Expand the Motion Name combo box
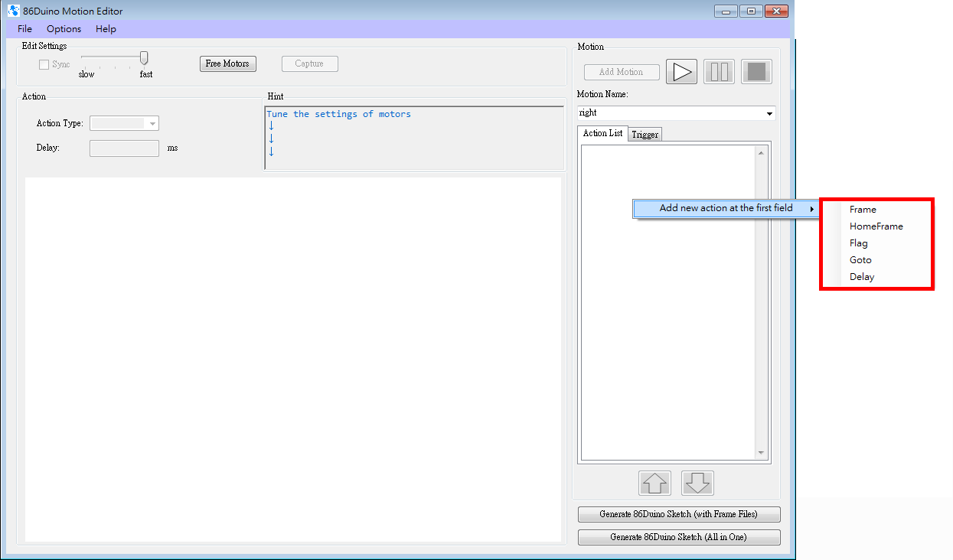The width and height of the screenshot is (953, 560). click(677, 113)
